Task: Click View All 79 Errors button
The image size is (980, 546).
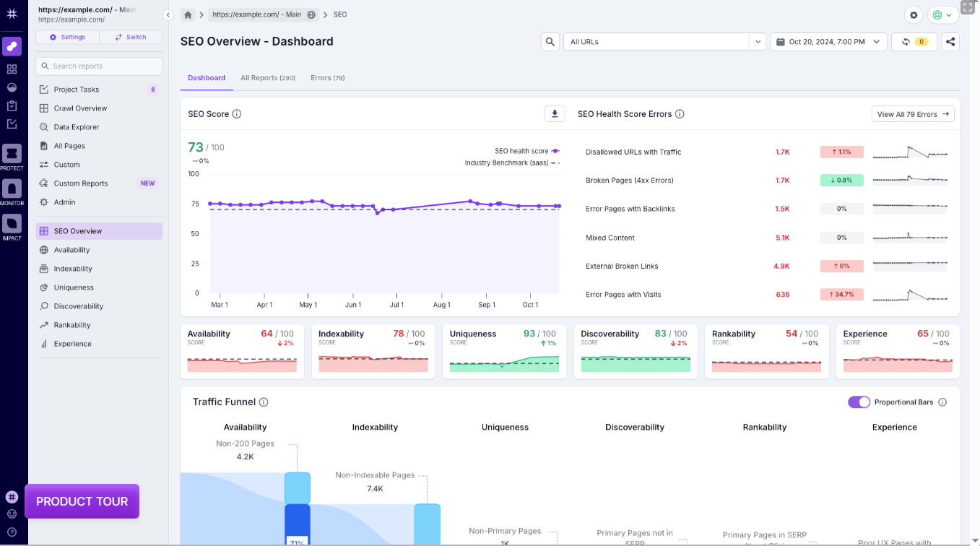Action: click(913, 114)
